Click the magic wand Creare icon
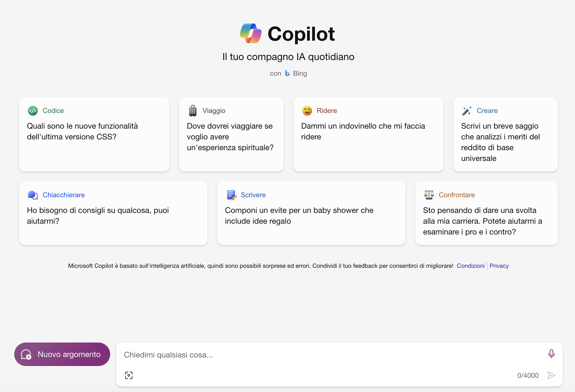The width and height of the screenshot is (575, 392). click(x=467, y=111)
